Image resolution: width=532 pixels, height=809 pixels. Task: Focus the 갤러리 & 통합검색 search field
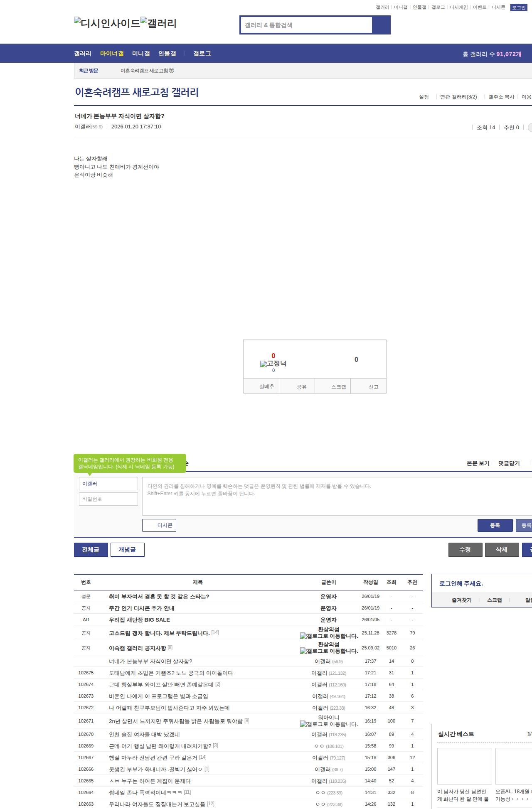click(306, 25)
